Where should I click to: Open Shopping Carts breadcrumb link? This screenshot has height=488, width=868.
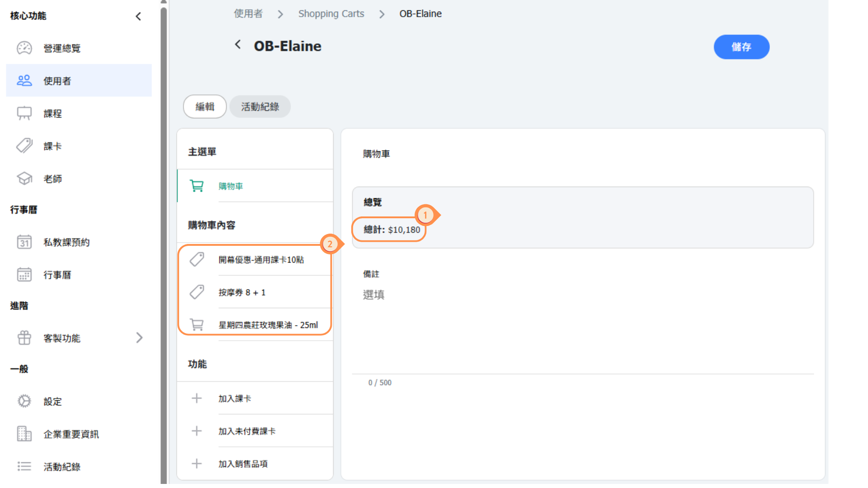pyautogui.click(x=331, y=14)
